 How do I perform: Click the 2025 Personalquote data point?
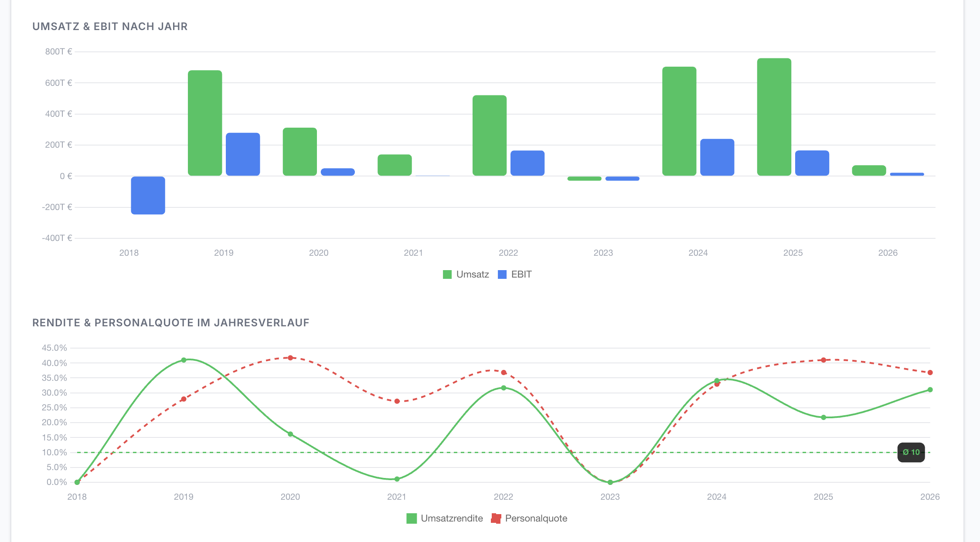[x=823, y=360]
